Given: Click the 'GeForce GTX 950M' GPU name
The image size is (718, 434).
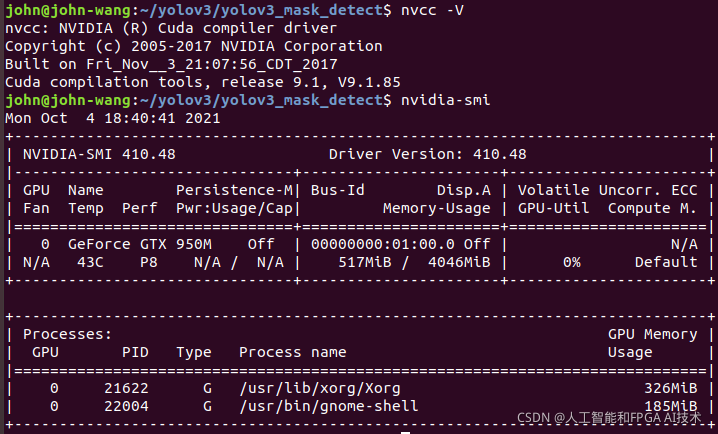Looking at the screenshot, I should 140,244.
